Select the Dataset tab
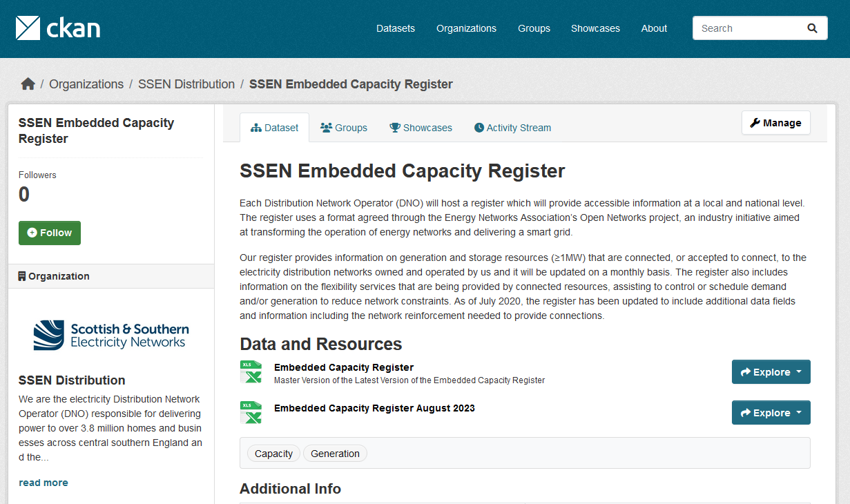 tap(274, 128)
